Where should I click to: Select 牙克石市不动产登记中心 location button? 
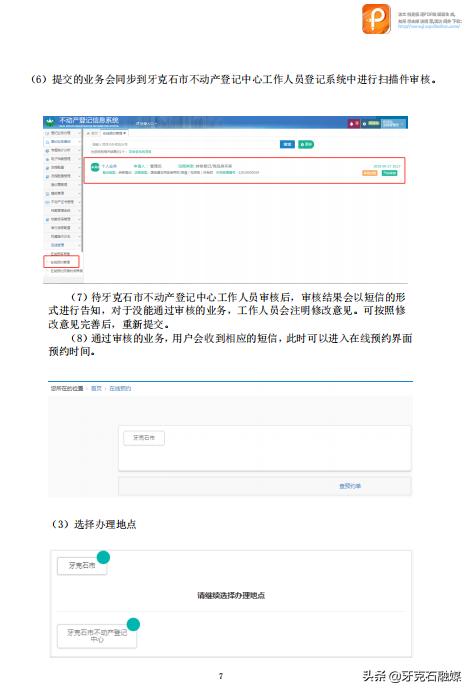pyautogui.click(x=97, y=636)
